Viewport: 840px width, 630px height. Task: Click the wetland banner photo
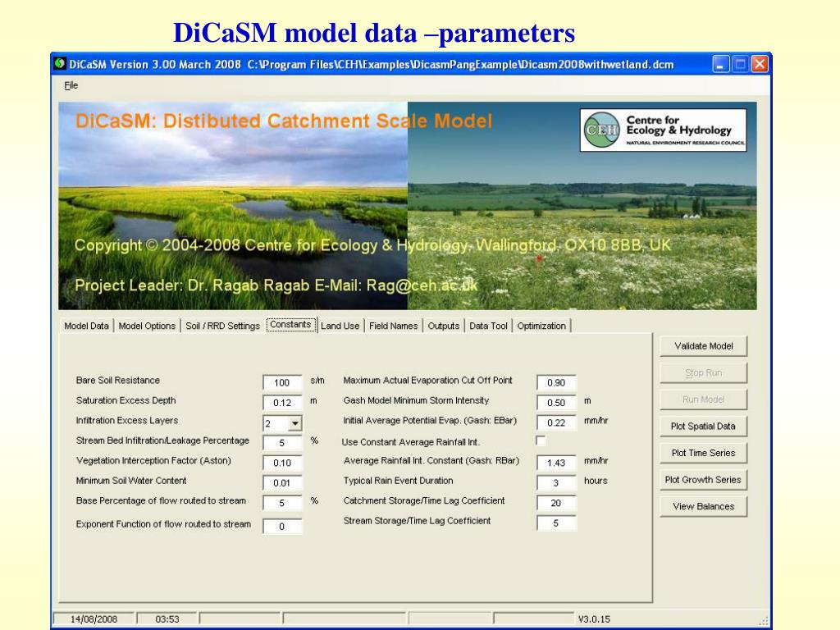[x=233, y=206]
